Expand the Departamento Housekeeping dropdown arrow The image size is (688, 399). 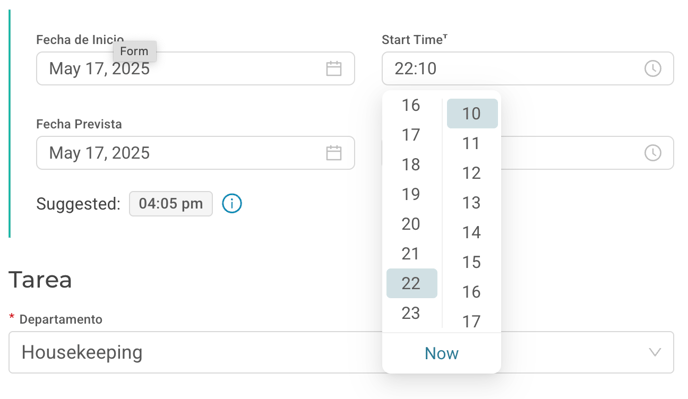click(x=655, y=352)
